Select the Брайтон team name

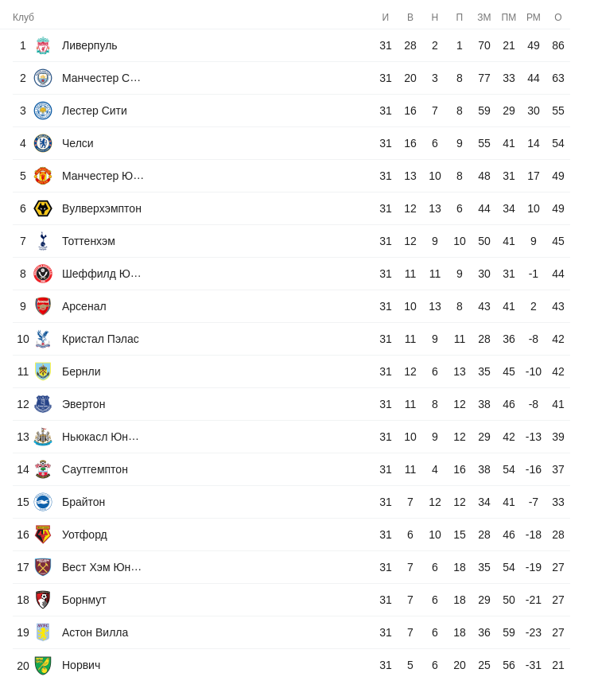[x=83, y=502]
